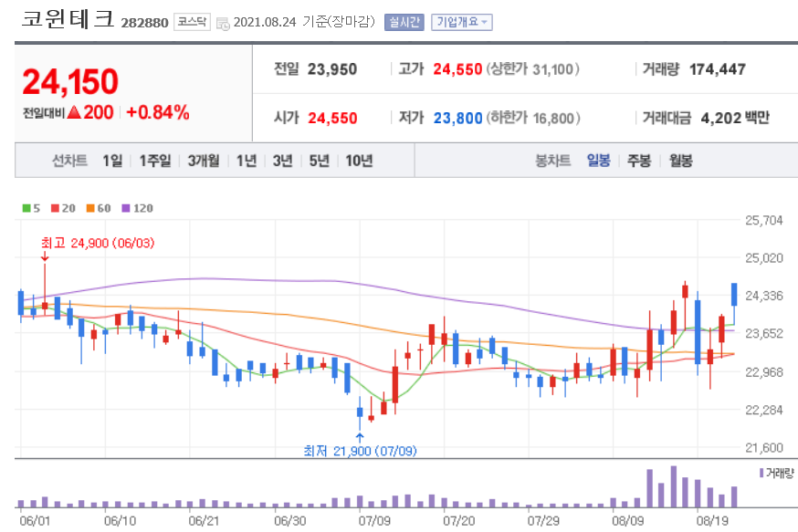Switch to 주봉 weekly candle chart

coord(639,161)
